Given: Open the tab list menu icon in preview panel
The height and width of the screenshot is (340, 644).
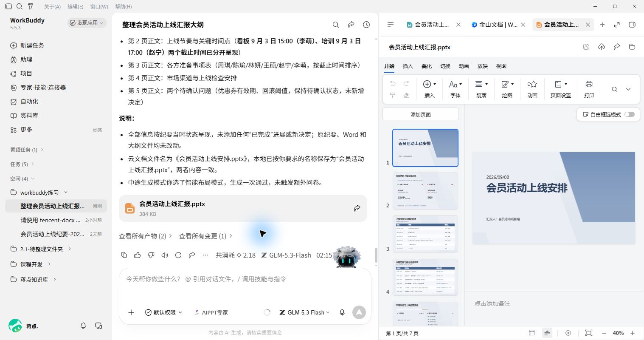Looking at the screenshot, I should 391,25.
